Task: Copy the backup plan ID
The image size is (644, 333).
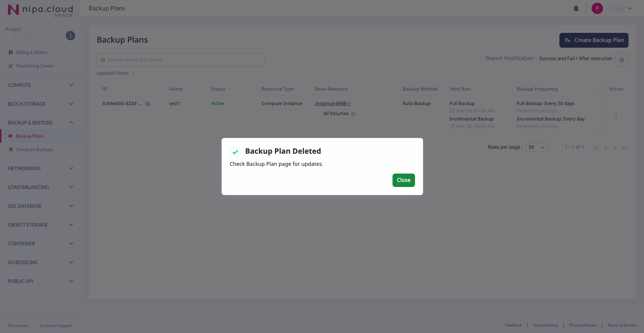Action: [x=147, y=104]
